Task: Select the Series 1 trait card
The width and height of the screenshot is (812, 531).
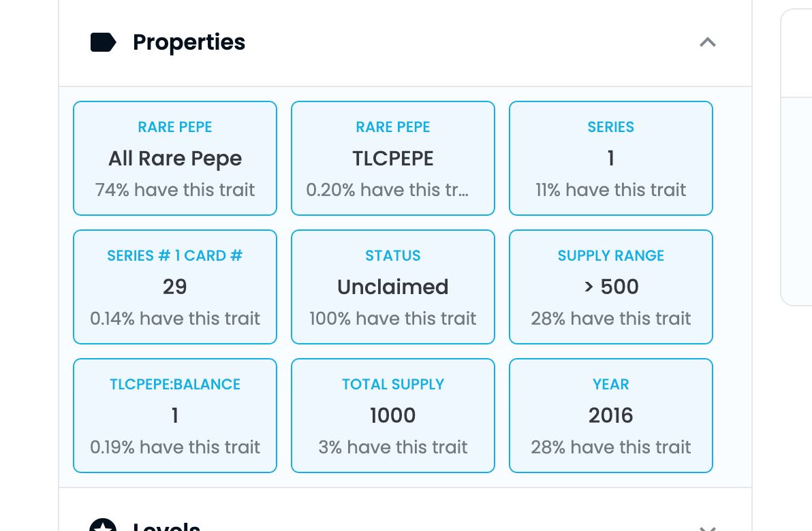Action: pyautogui.click(x=611, y=159)
